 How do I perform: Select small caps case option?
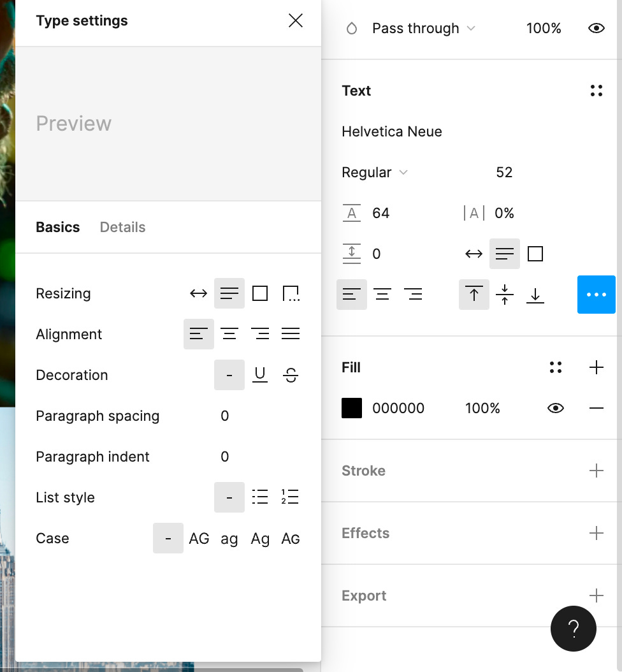(291, 538)
